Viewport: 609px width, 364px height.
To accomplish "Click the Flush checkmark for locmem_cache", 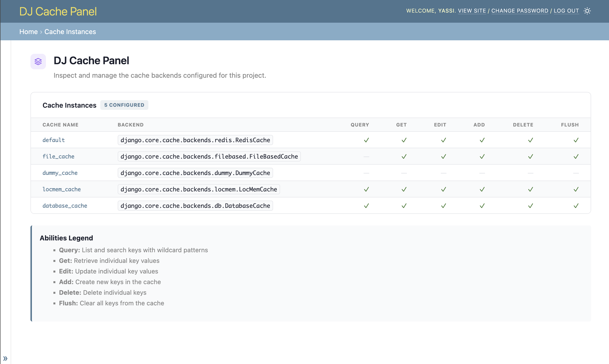I will pos(576,189).
